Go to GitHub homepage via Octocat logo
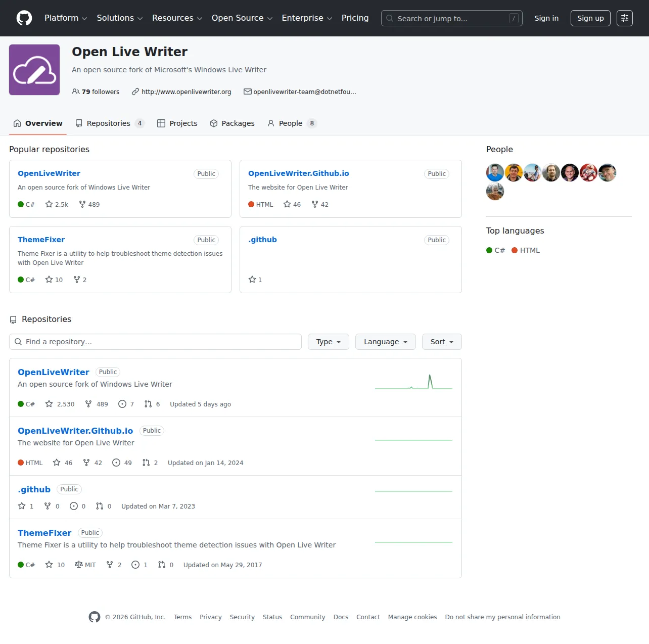The height and width of the screenshot is (644, 649). (x=24, y=18)
